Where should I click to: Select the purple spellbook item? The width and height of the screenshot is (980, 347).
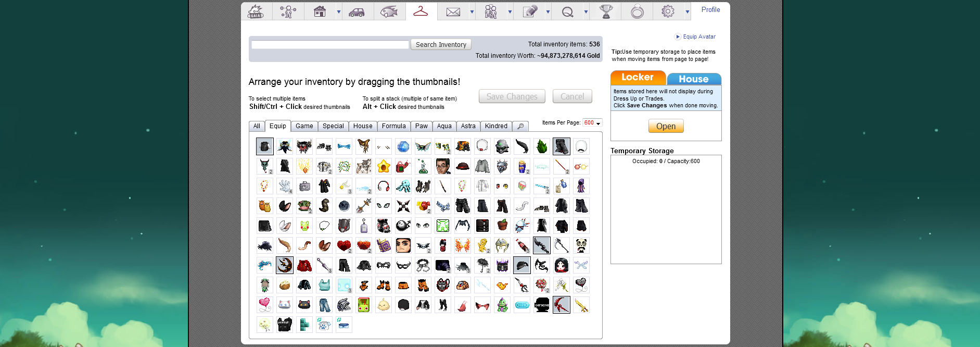click(x=384, y=245)
